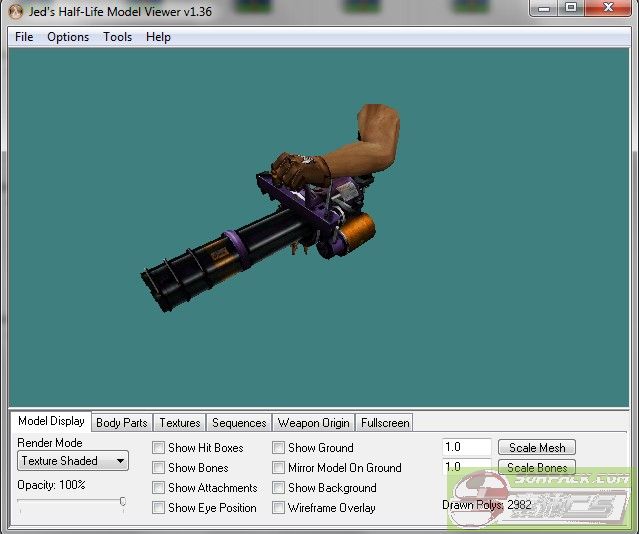Open the Options menu
Image resolution: width=639 pixels, height=534 pixels.
pos(68,37)
